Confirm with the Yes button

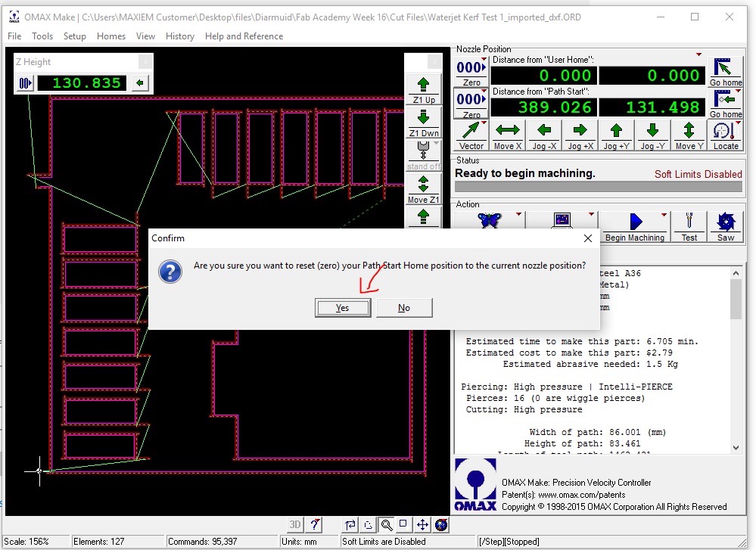pos(343,308)
